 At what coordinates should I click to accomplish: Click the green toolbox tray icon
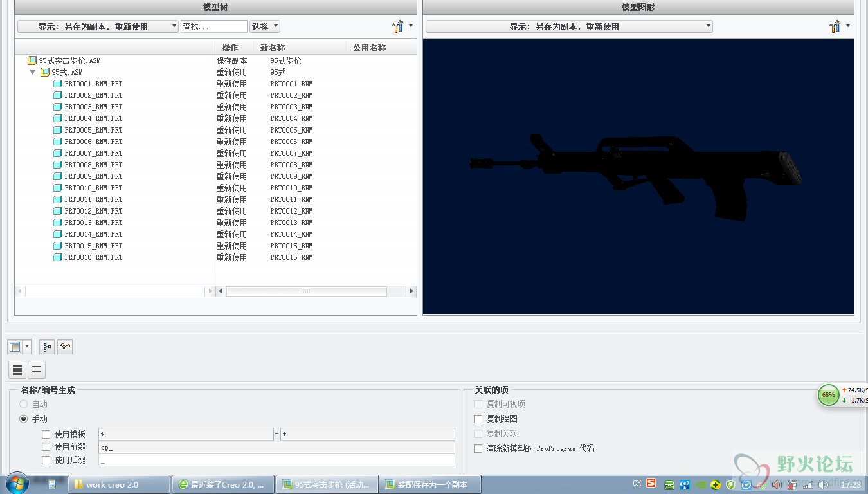coord(669,484)
